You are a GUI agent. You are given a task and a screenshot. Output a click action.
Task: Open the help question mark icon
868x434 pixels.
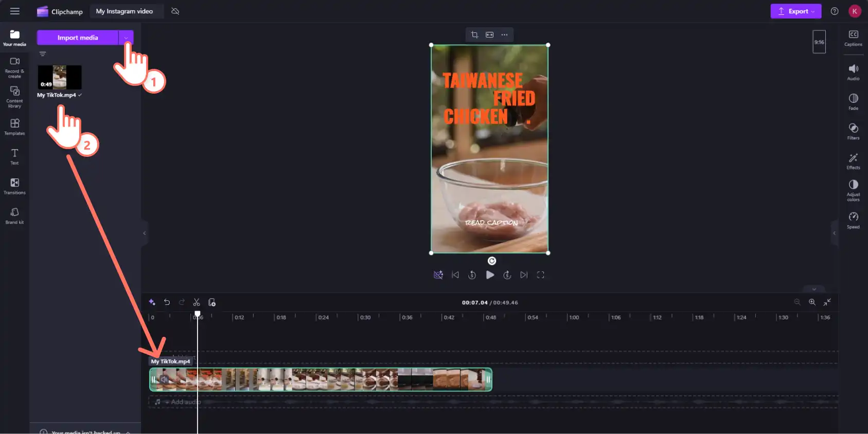click(x=835, y=11)
